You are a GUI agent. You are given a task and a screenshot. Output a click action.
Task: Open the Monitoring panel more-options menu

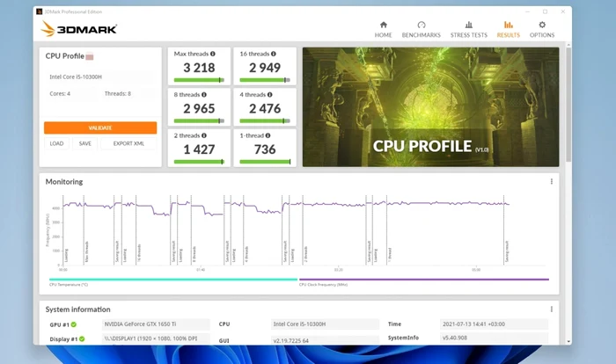pyautogui.click(x=552, y=181)
